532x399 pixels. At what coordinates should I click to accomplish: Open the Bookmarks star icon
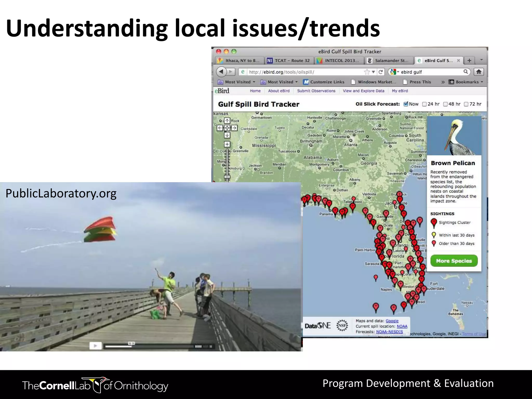coord(452,82)
